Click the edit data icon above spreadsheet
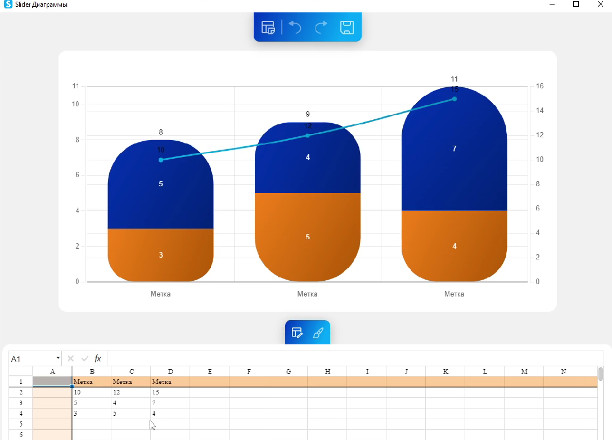Screen dimensions: 612x440 296,333
